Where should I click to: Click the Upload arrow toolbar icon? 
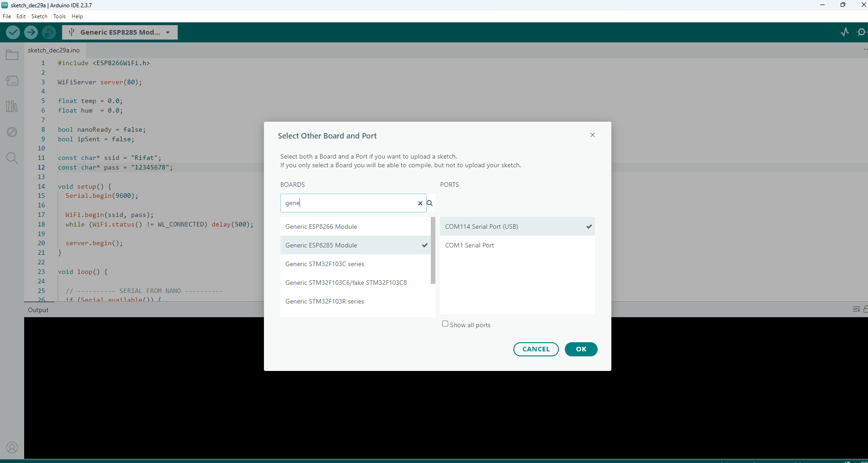(x=31, y=32)
